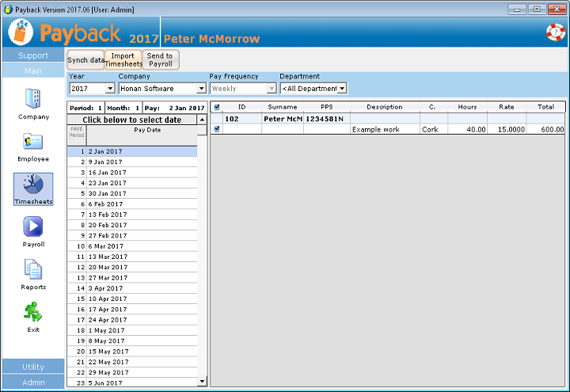
Task: Switch to the Support panel tab
Action: point(33,55)
